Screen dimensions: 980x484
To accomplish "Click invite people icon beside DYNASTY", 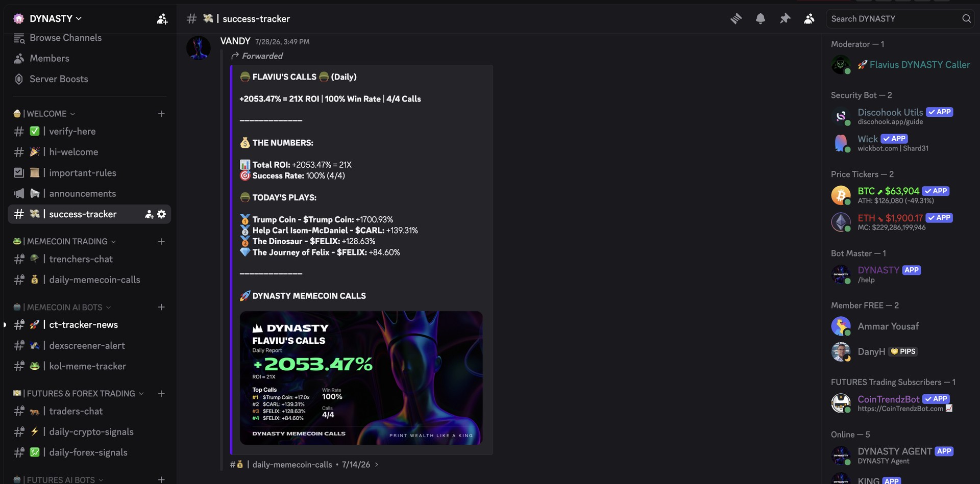I will pos(162,19).
